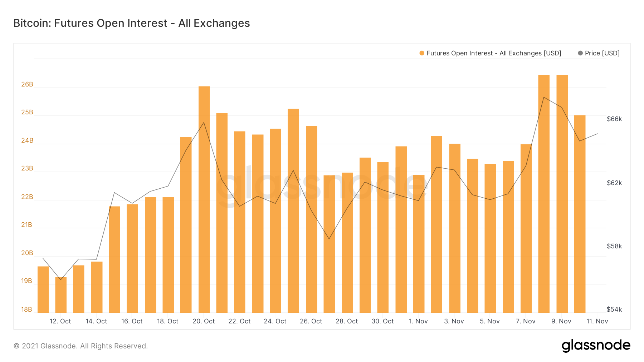Viewport: 644px width, 362px height.
Task: Click the '16. Oct' date axis label
Action: (x=132, y=321)
